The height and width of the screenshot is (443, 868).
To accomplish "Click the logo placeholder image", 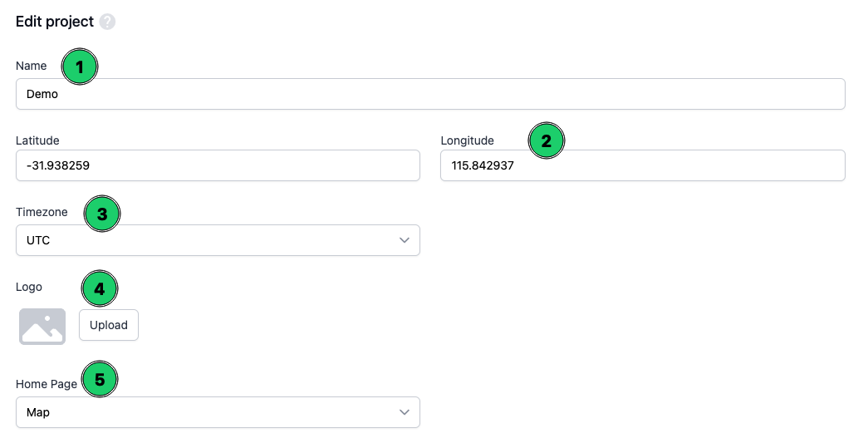I will [42, 326].
